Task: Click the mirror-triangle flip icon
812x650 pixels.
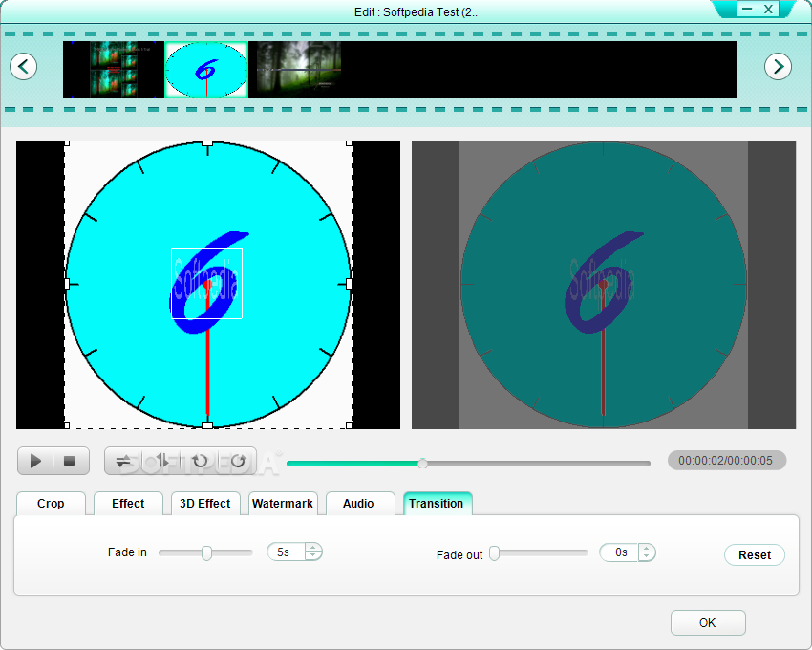Action: 161,461
